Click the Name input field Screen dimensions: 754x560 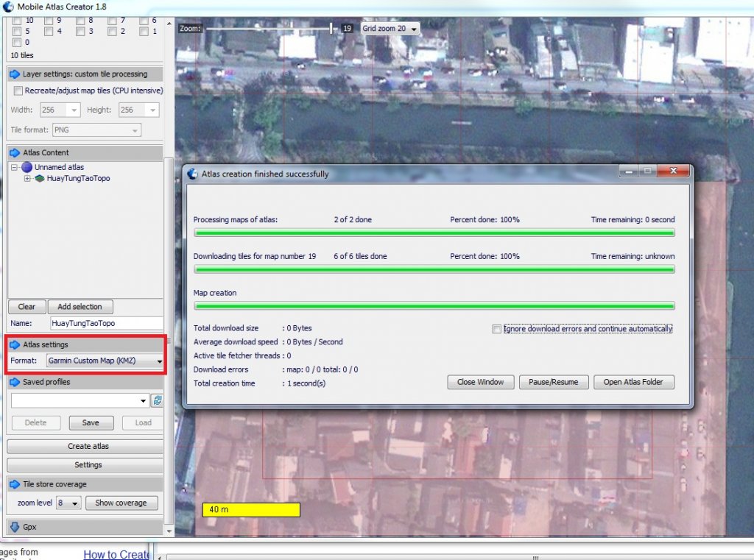(106, 324)
